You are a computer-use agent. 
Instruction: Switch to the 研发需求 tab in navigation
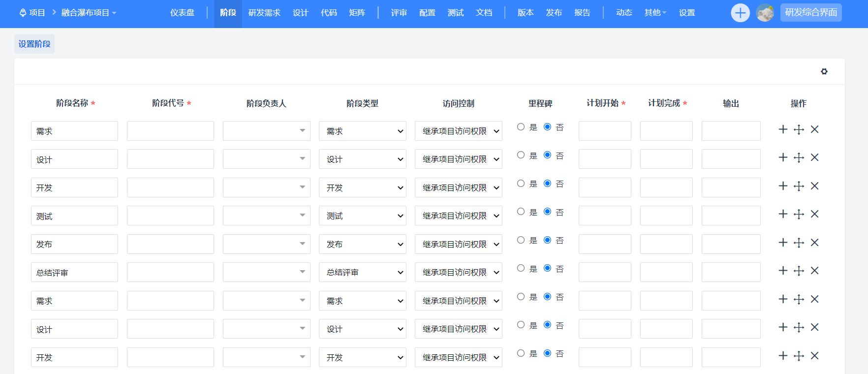(x=264, y=13)
